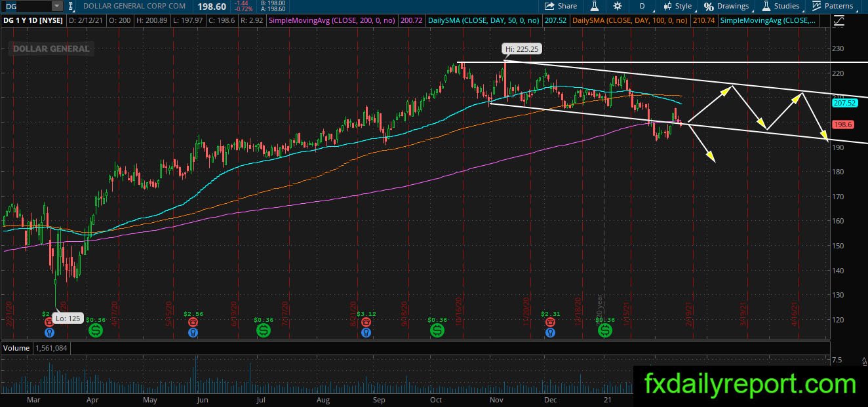The width and height of the screenshot is (868, 407).
Task: Click the flask icon on Studies button
Action: tap(765, 6)
